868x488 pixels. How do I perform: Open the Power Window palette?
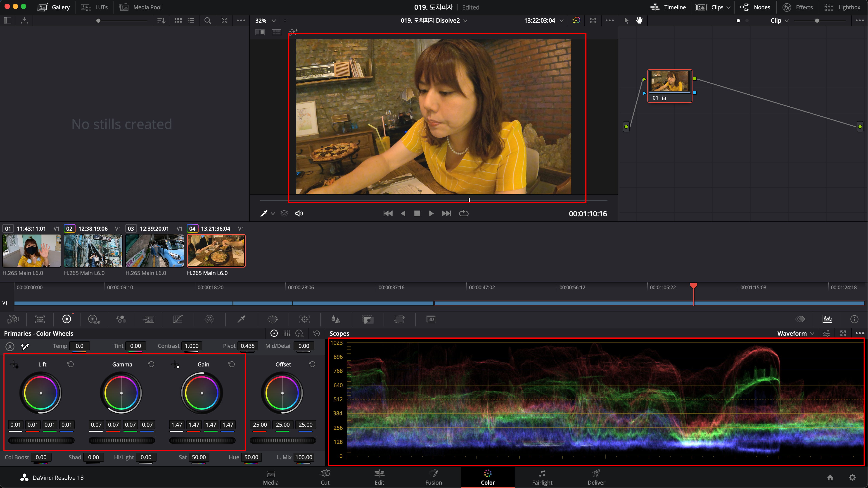click(272, 319)
